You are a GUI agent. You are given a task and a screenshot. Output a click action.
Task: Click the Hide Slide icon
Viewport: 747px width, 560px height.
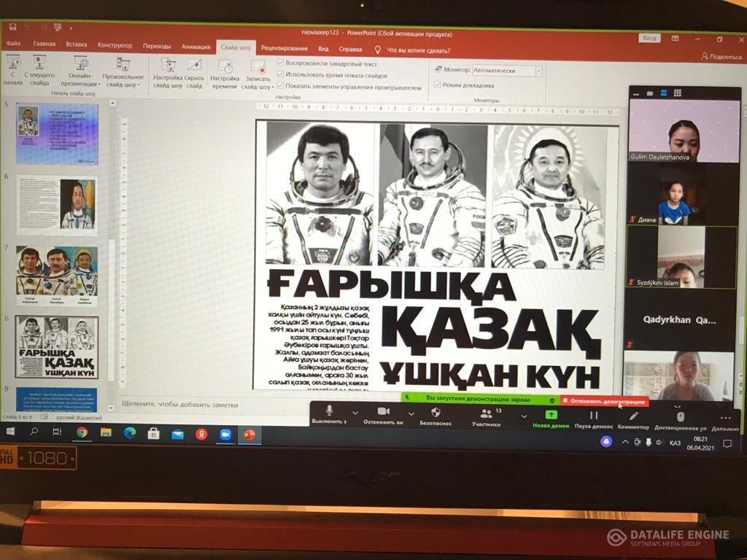pyautogui.click(x=194, y=71)
